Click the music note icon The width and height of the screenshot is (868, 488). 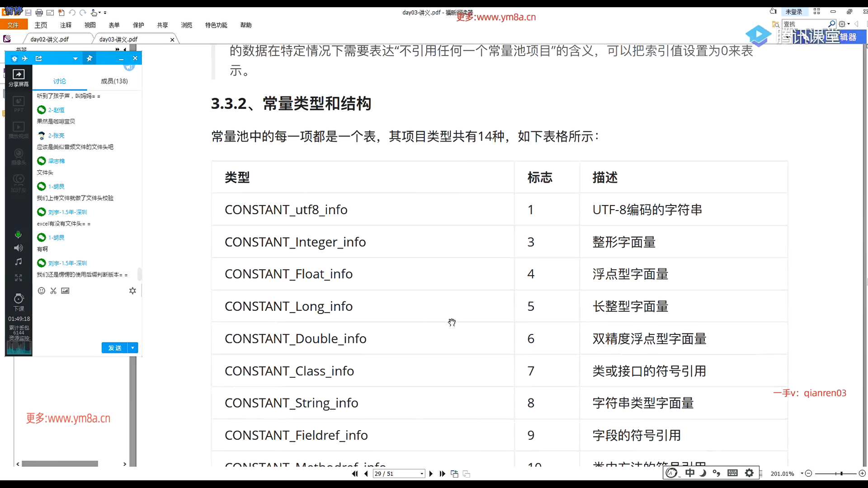tap(18, 262)
